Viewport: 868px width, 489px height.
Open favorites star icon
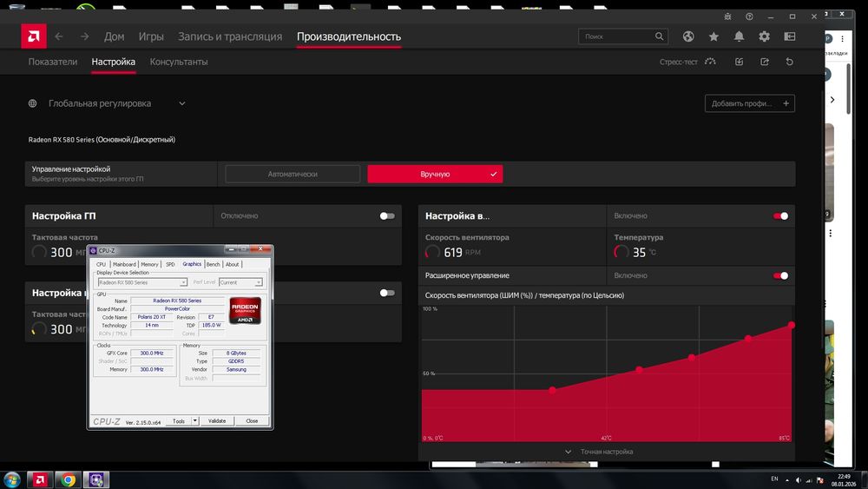713,36
